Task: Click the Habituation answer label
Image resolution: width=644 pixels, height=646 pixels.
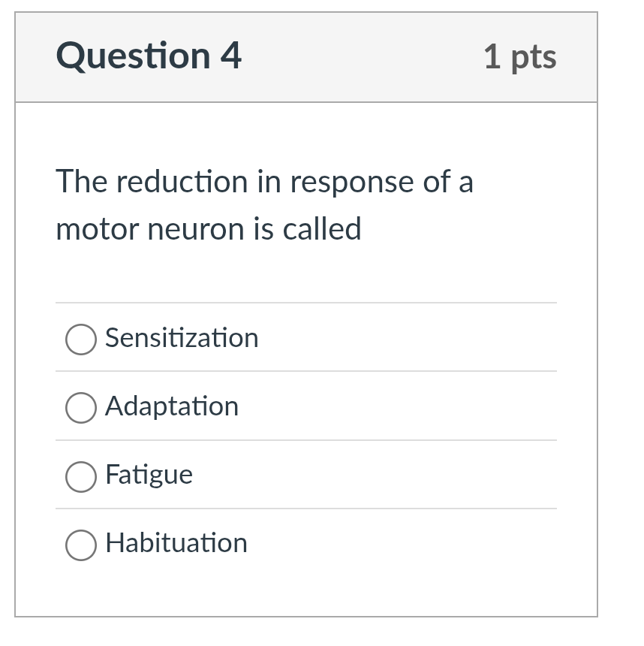Action: [x=176, y=543]
